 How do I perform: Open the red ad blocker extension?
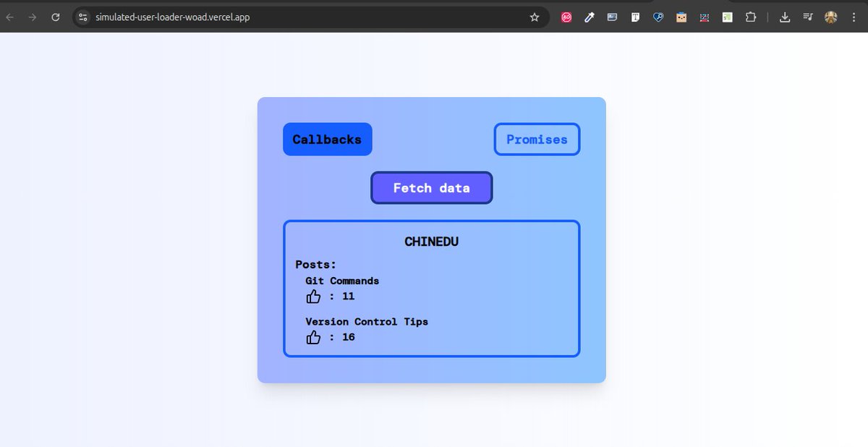(566, 17)
